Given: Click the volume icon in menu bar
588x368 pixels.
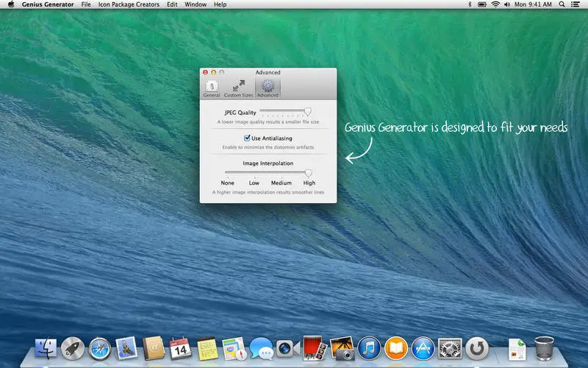Looking at the screenshot, I should 507,4.
